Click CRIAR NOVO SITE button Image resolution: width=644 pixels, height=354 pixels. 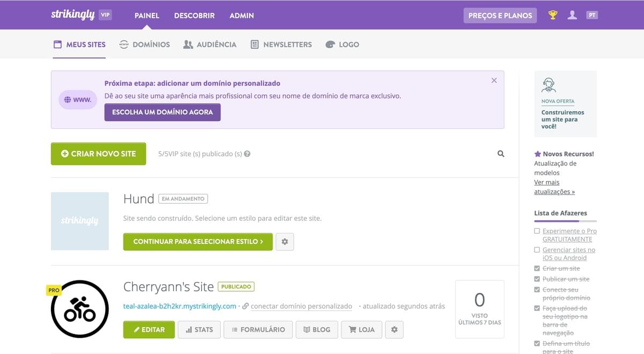click(x=98, y=154)
